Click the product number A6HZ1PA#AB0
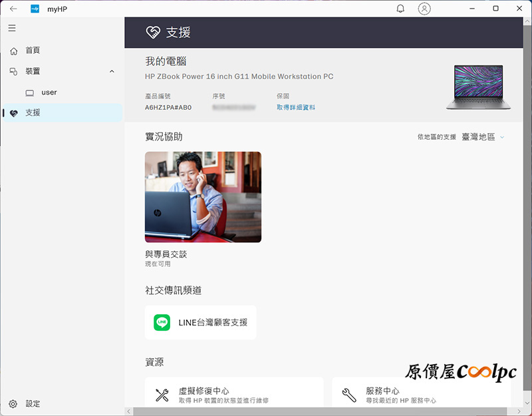This screenshot has height=416, width=532. pos(168,108)
